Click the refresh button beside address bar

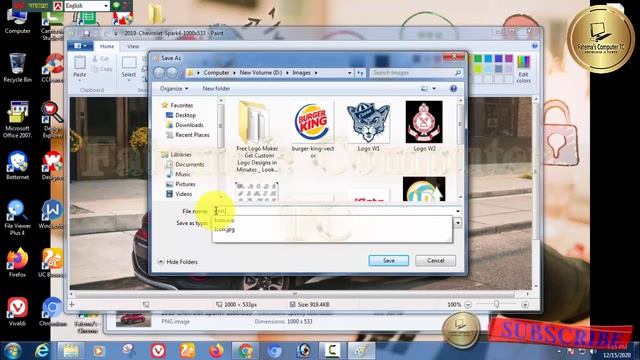coord(360,73)
